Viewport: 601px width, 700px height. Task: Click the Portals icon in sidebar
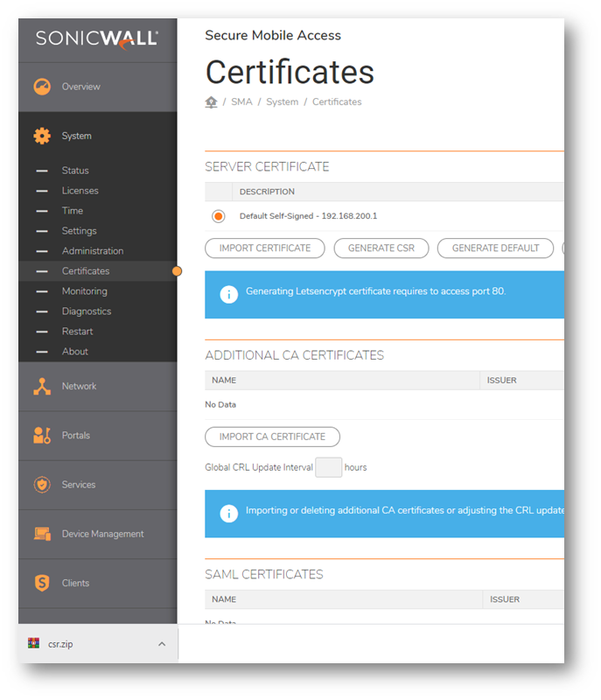click(x=42, y=435)
